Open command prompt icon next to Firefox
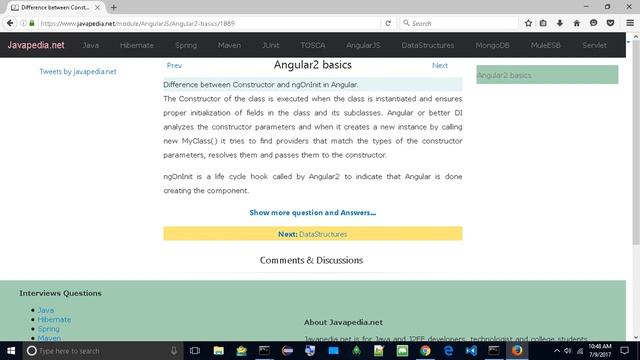The height and width of the screenshot is (360, 640). (x=494, y=351)
